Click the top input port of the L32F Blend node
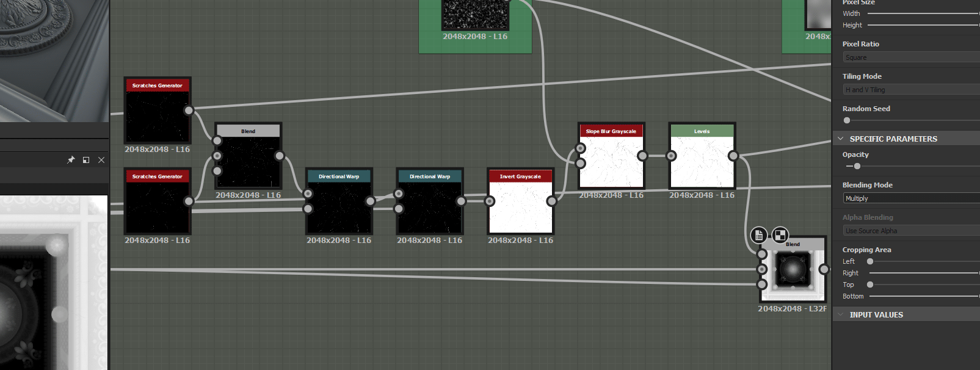Viewport: 980px width, 370px height. pos(761,254)
